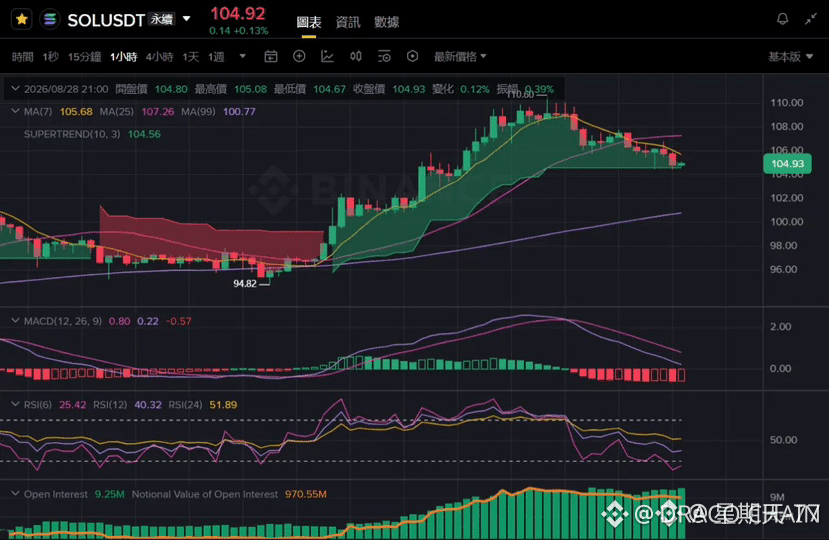This screenshot has width=829, height=540.
Task: Click the collapse fullscreen arrows icon
Action: pos(811,20)
